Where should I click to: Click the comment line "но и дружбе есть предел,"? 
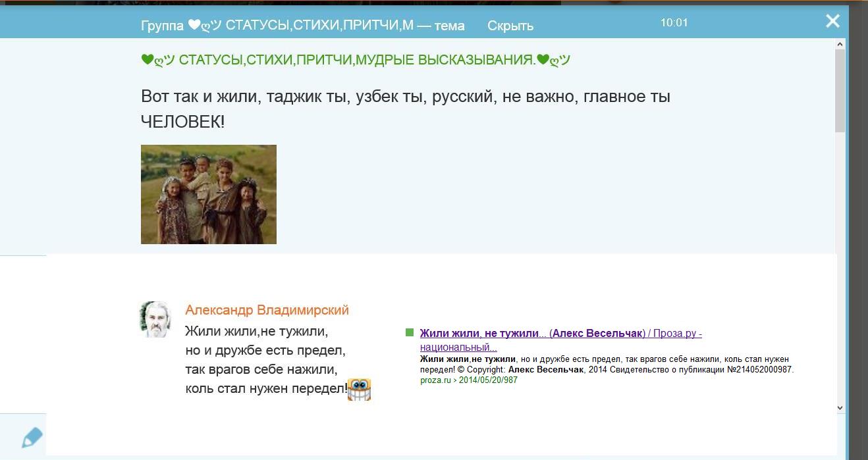tap(265, 350)
